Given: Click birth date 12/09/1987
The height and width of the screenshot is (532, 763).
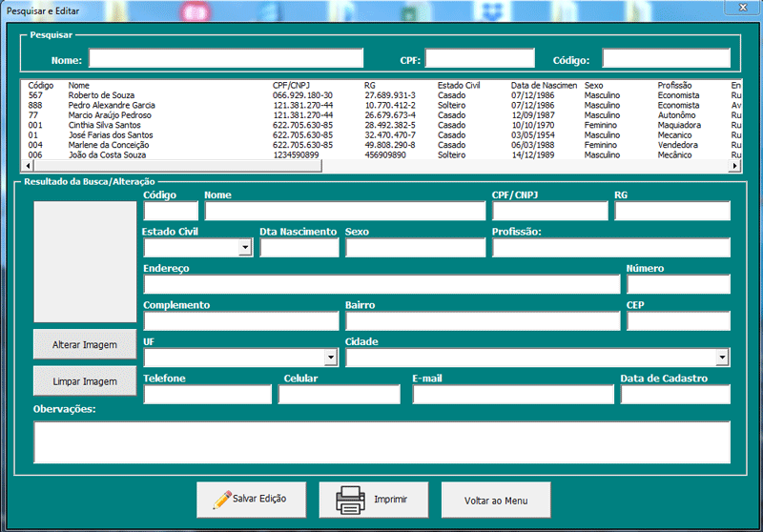Looking at the screenshot, I should (533, 115).
